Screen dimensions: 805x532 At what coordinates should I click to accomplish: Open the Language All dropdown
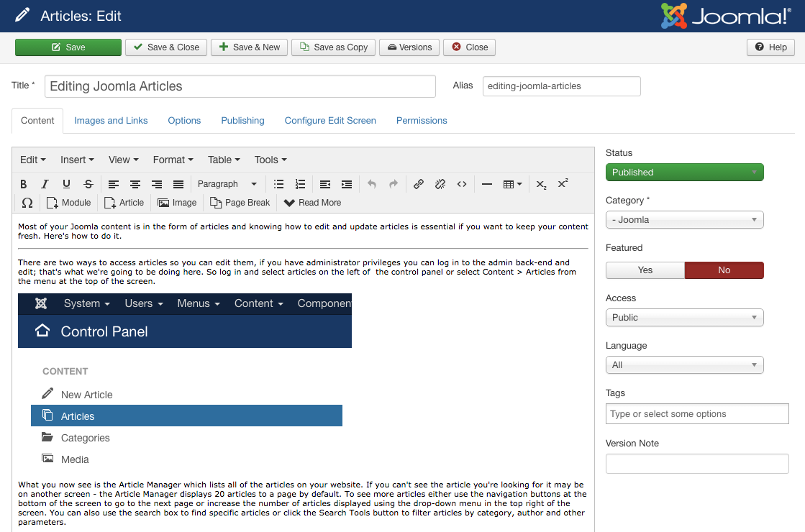pos(684,364)
